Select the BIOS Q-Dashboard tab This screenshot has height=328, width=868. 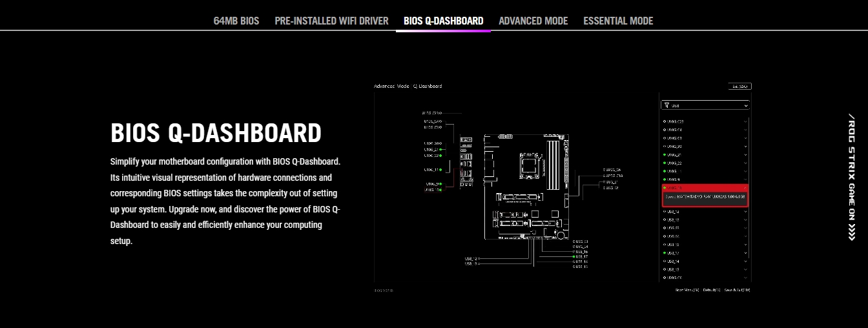click(443, 21)
